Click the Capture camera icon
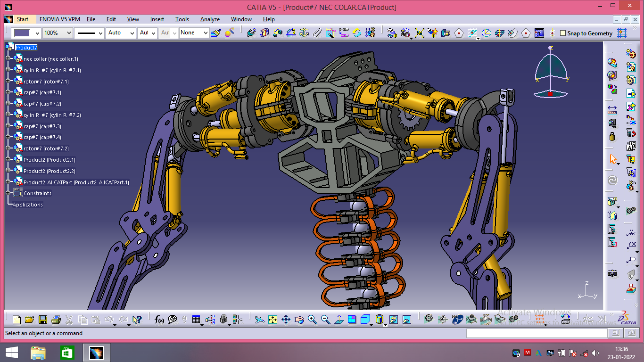Viewport: 644px width, 362px height. [612, 273]
